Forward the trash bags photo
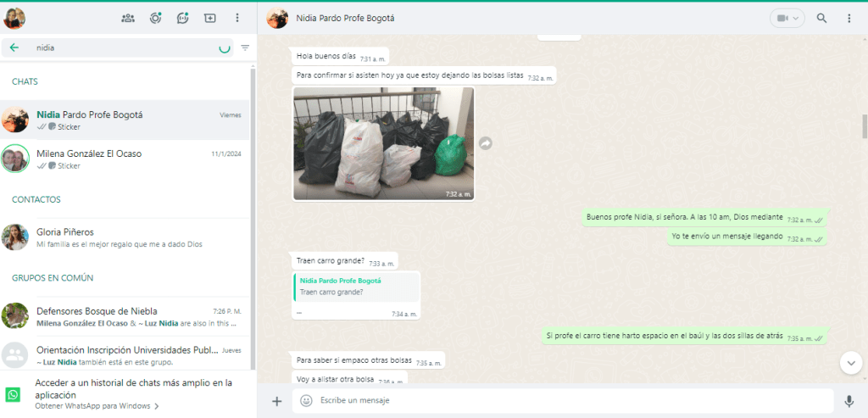868x418 pixels. [x=486, y=144]
